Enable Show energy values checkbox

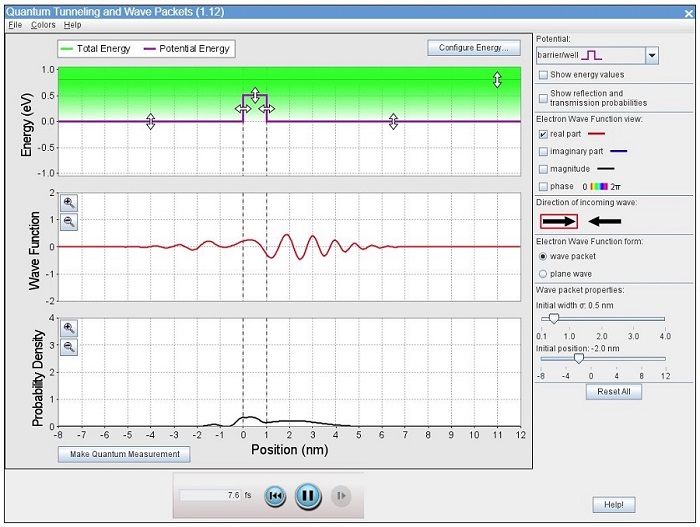point(543,75)
